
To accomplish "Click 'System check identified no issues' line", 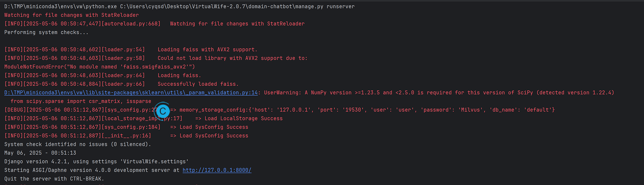I will click(77, 144).
